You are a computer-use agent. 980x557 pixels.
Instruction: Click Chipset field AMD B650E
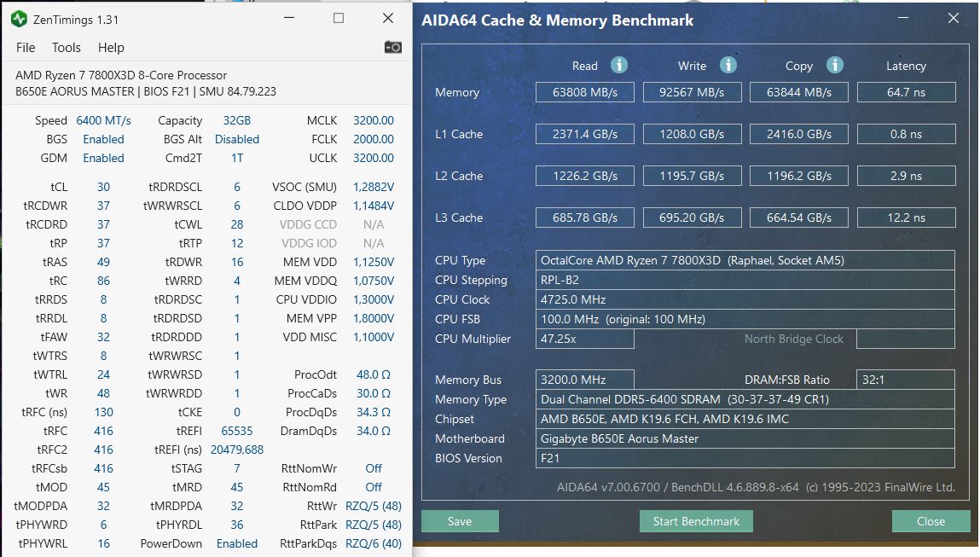745,419
